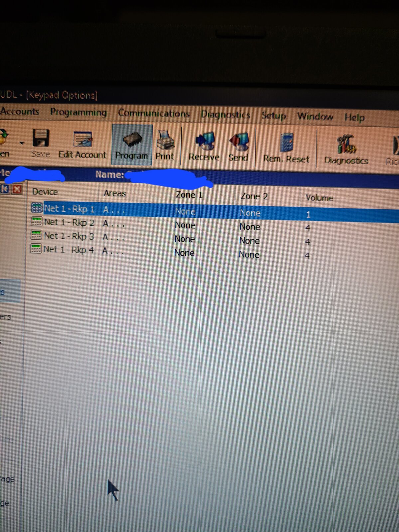Open the Help menu

354,117
